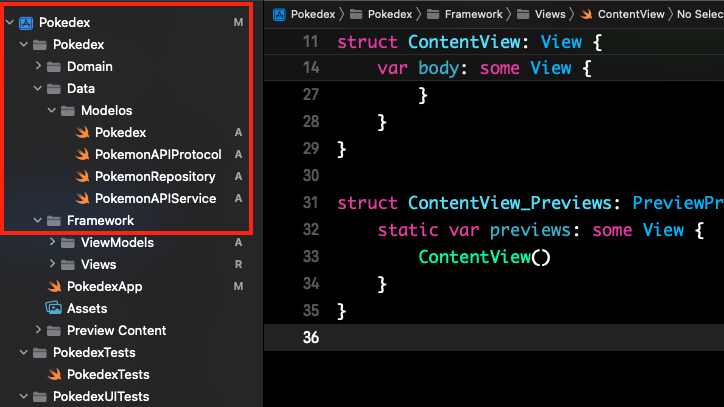Select the Framework folder in navigator
Image resolution: width=724 pixels, height=407 pixels.
100,220
